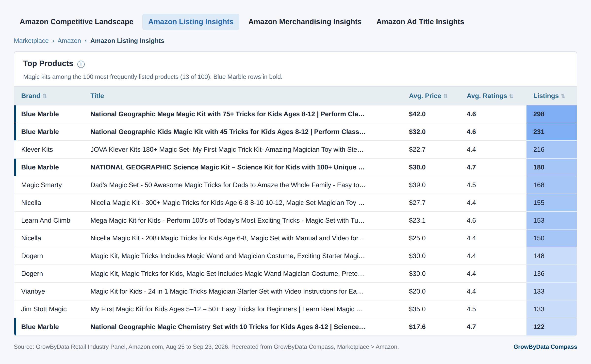This screenshot has height=364, width=591.
Task: Click the GrowByData Compass footer link
Action: point(545,347)
